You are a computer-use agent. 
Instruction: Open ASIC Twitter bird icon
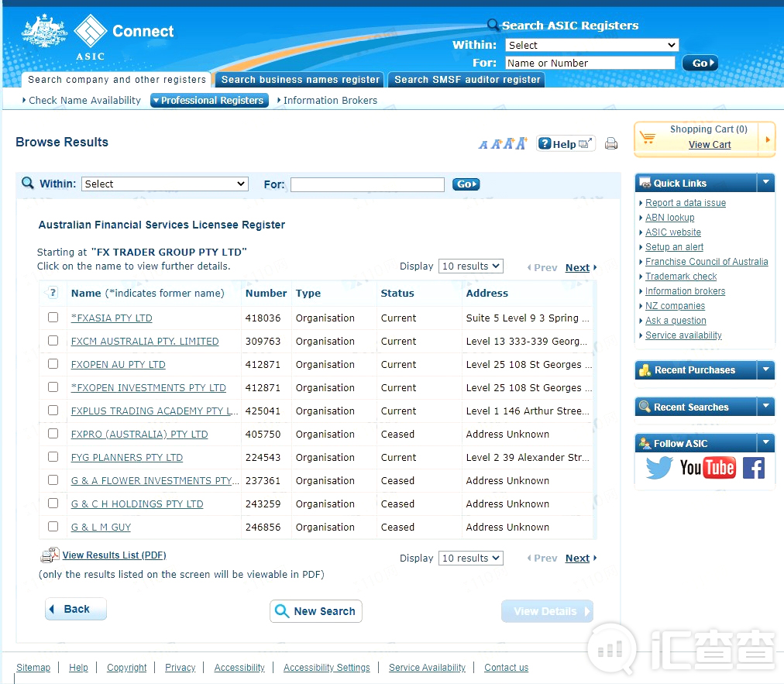click(659, 468)
